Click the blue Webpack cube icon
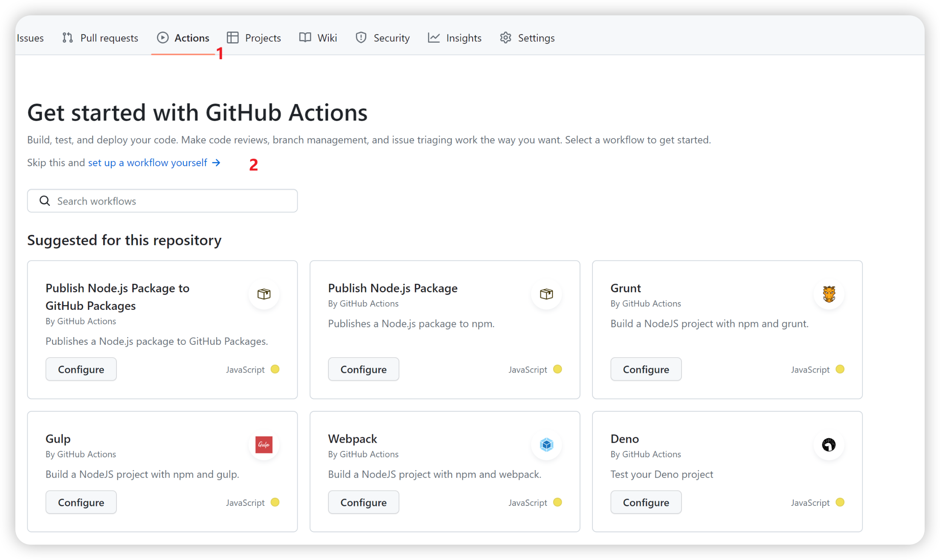940x560 pixels. pos(546,445)
